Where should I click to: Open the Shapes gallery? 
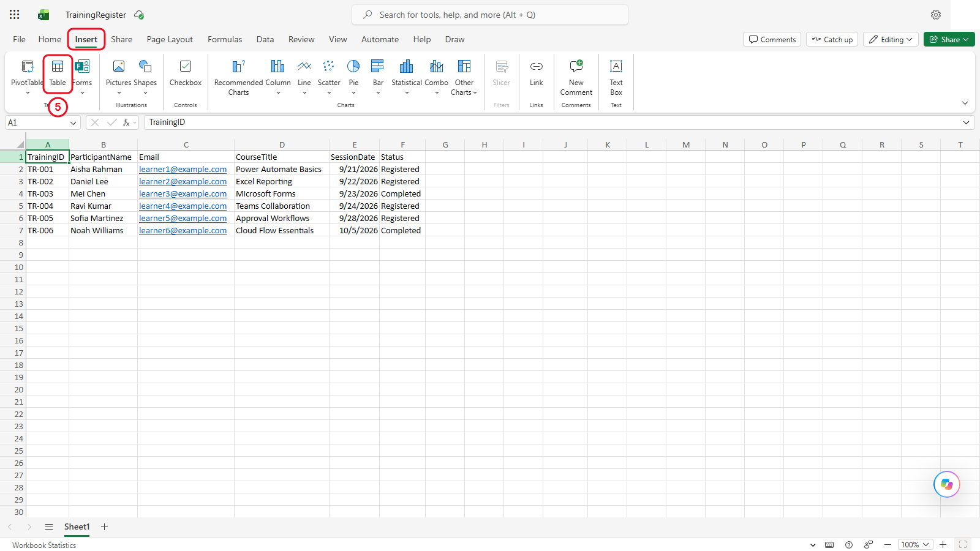pos(145,77)
